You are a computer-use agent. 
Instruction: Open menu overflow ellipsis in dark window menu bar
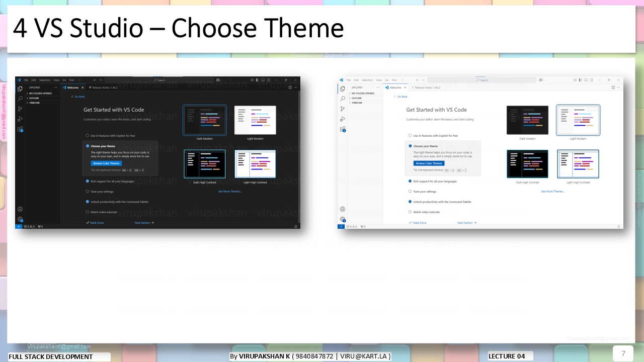pyautogui.click(x=79, y=80)
